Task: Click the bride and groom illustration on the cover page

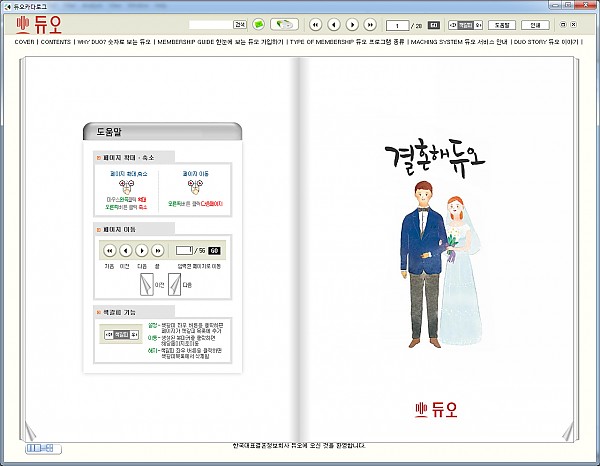Action: point(440,264)
